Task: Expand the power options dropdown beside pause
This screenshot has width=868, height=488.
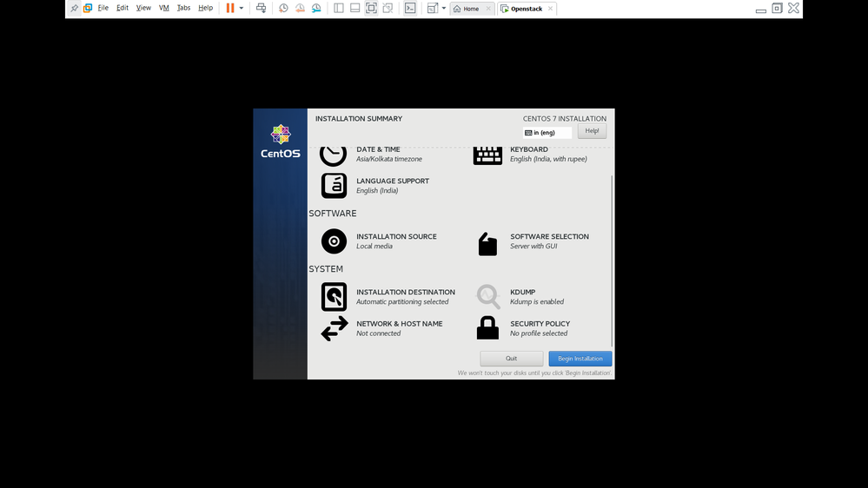Action: point(242,9)
